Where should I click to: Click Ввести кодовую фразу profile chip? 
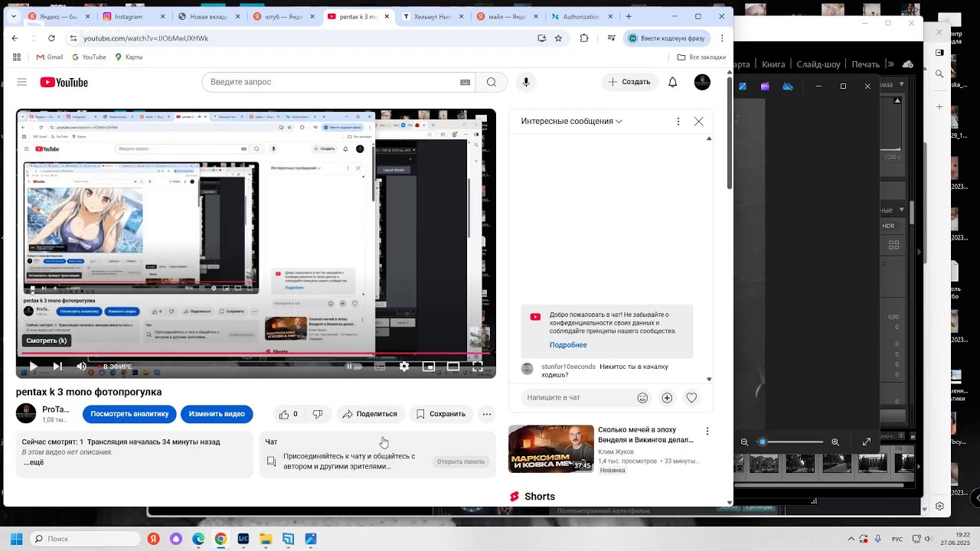[x=666, y=37]
